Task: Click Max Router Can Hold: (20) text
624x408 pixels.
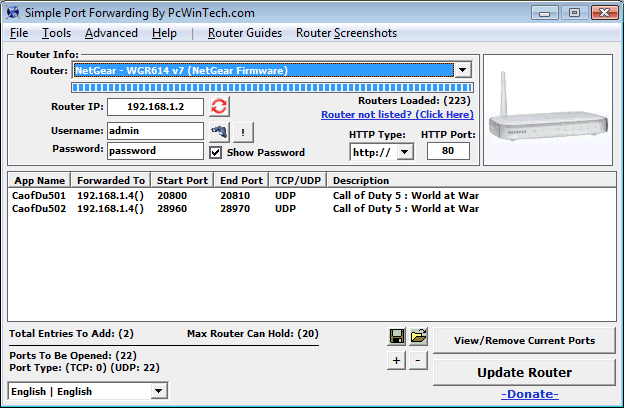Action: [x=253, y=334]
